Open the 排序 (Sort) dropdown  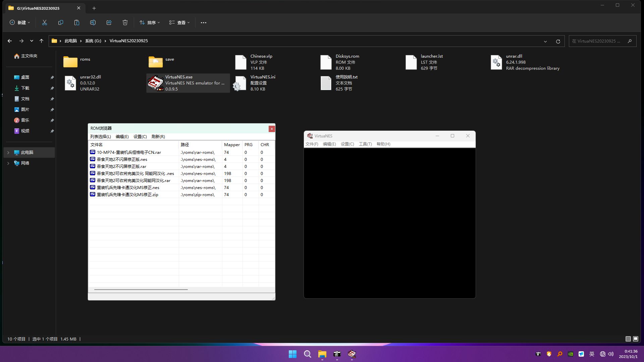coord(150,22)
